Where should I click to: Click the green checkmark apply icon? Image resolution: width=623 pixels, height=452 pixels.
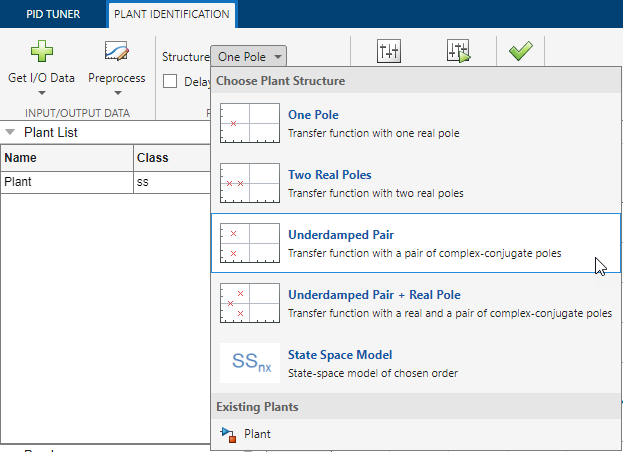pyautogui.click(x=520, y=52)
